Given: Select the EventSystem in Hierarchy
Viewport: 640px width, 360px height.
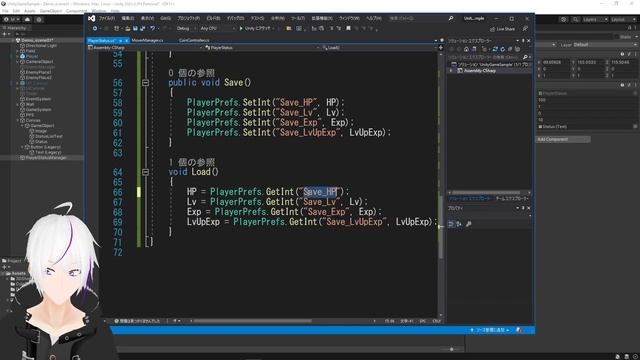Looking at the screenshot, I should 38,99.
